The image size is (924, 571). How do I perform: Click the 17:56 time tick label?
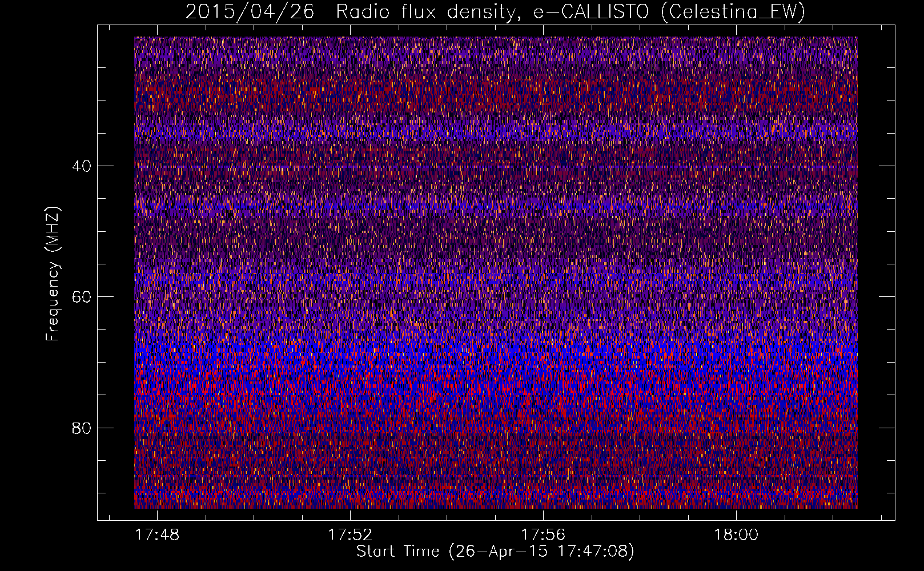pos(543,534)
